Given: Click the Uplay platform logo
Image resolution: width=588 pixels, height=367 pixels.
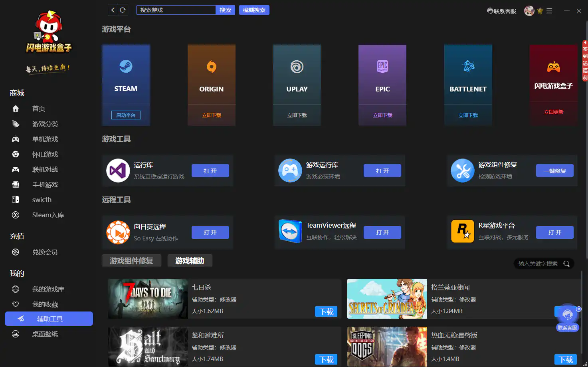Looking at the screenshot, I should pyautogui.click(x=297, y=66).
